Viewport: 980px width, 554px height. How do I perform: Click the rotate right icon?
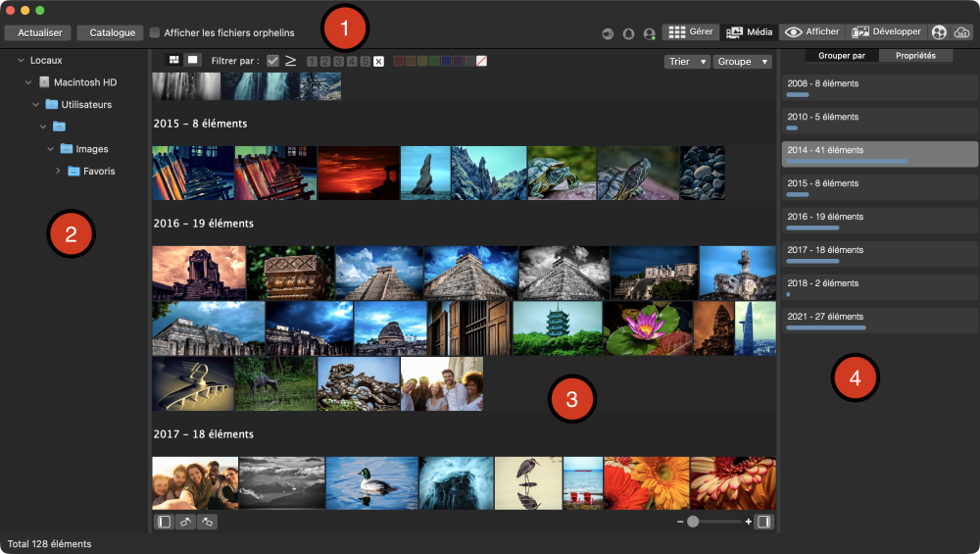coord(207,522)
